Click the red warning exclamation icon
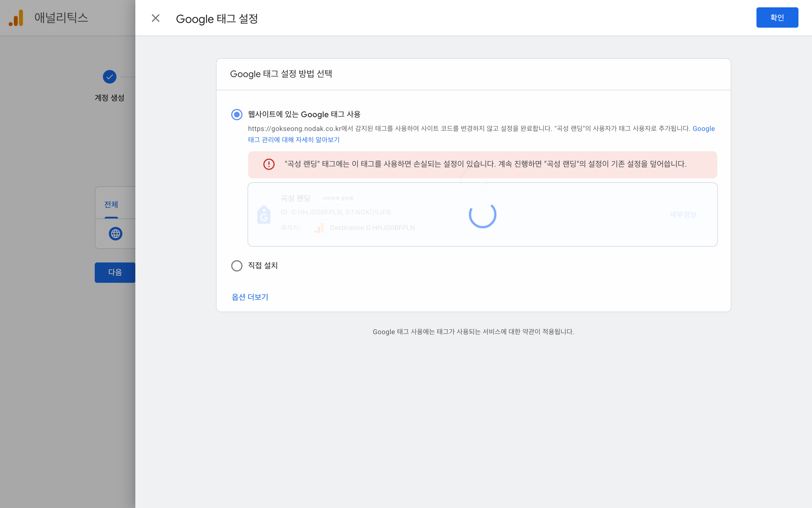Viewport: 812px width, 508px height. click(269, 164)
